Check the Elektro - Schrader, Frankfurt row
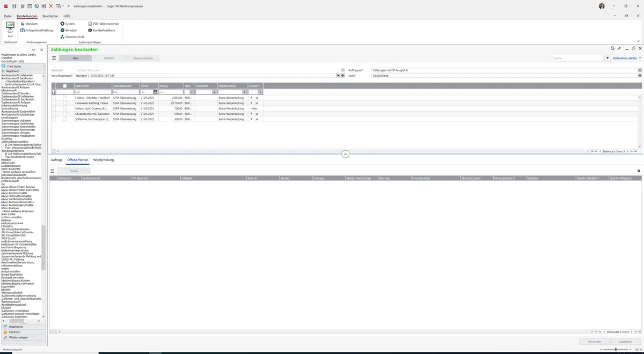 [65, 98]
